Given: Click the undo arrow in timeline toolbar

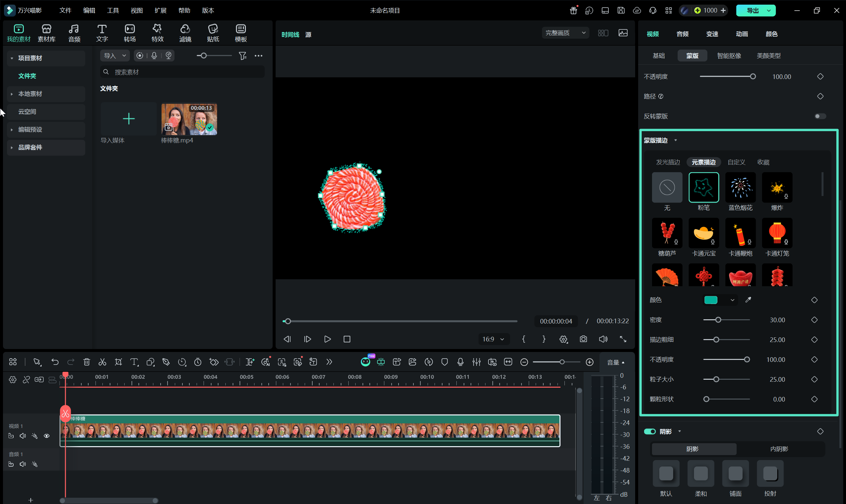Looking at the screenshot, I should click(55, 362).
